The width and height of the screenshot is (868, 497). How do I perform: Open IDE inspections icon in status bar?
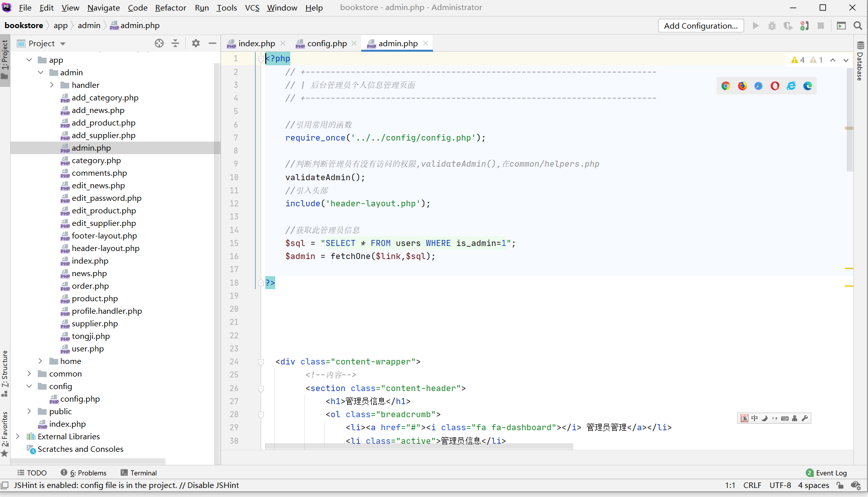[x=856, y=485]
